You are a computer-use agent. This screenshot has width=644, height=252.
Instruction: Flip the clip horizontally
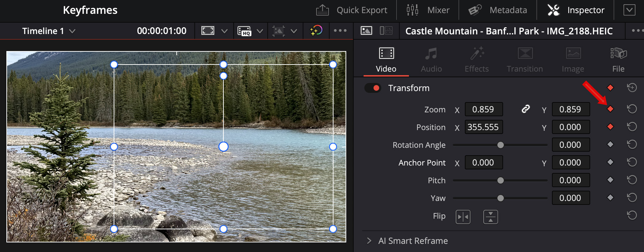(x=463, y=217)
